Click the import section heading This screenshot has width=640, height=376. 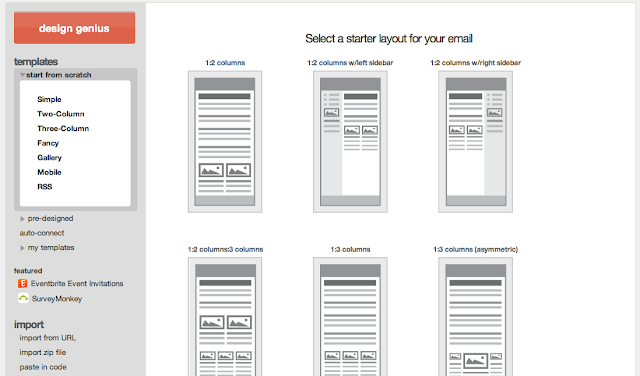[29, 325]
